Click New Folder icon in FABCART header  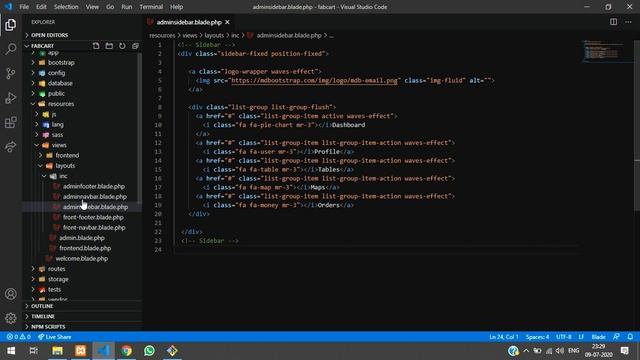point(109,46)
